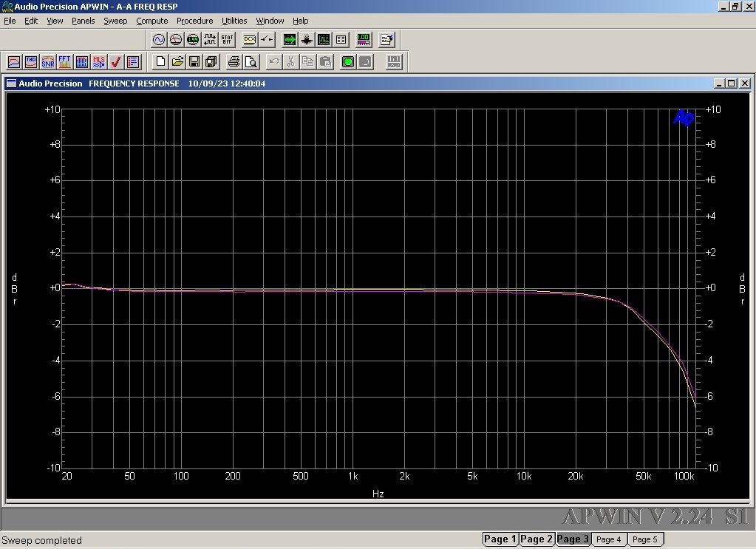Open the STAT BIT status bits panel

(227, 40)
